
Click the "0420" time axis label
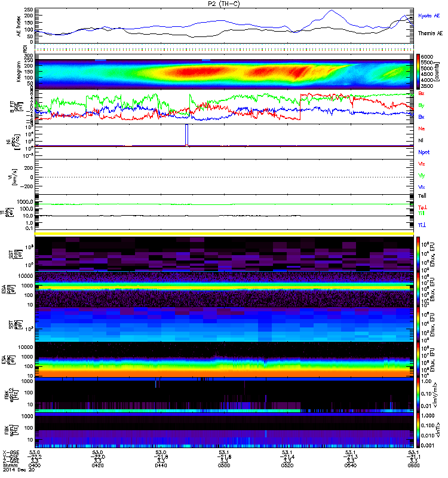(97, 465)
